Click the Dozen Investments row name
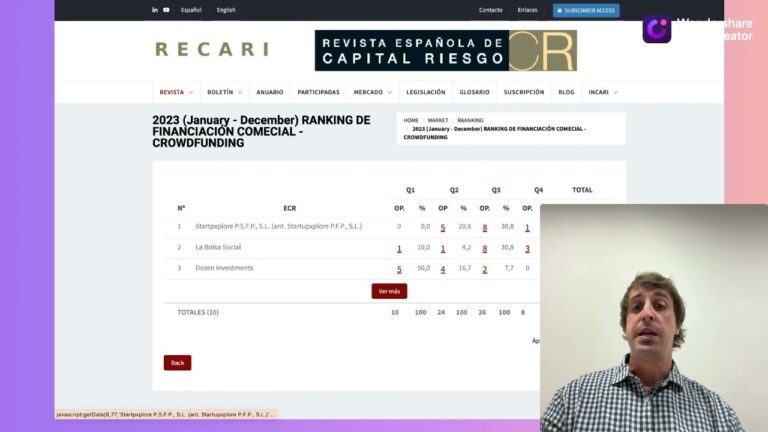The height and width of the screenshot is (432, 768). (x=224, y=268)
